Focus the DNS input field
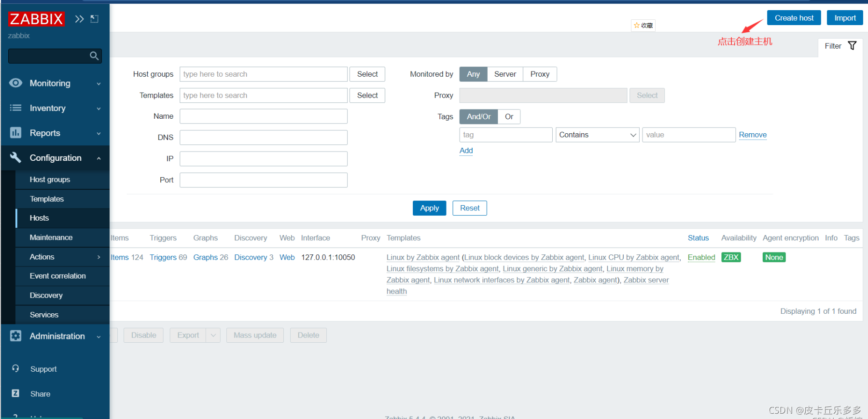868x419 pixels. click(x=264, y=138)
